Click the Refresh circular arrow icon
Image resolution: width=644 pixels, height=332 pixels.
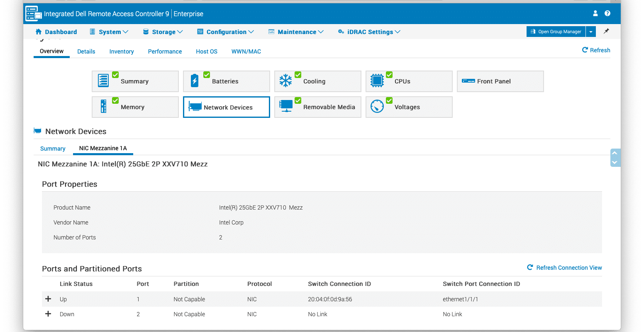(x=585, y=50)
